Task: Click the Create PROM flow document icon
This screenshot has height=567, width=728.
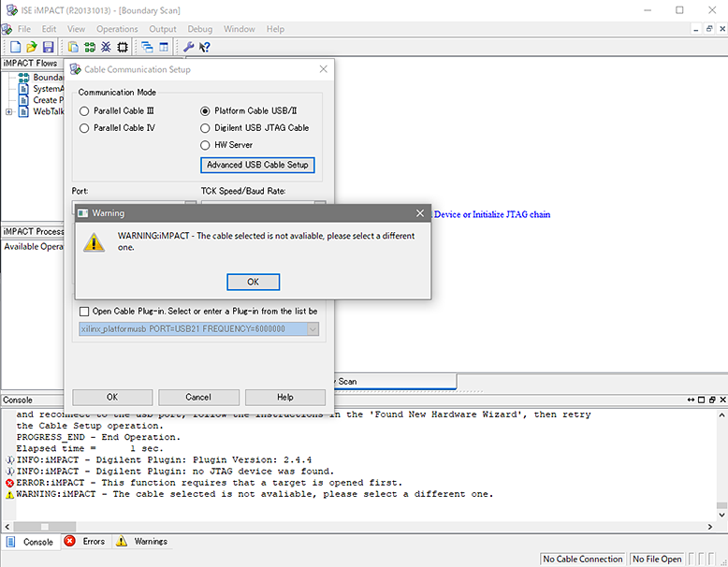Action: [x=23, y=100]
